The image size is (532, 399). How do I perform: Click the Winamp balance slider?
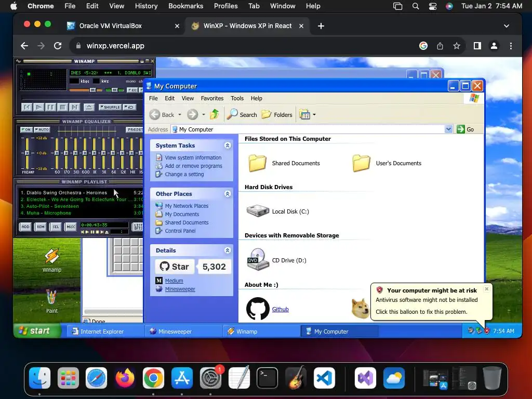pos(114,90)
